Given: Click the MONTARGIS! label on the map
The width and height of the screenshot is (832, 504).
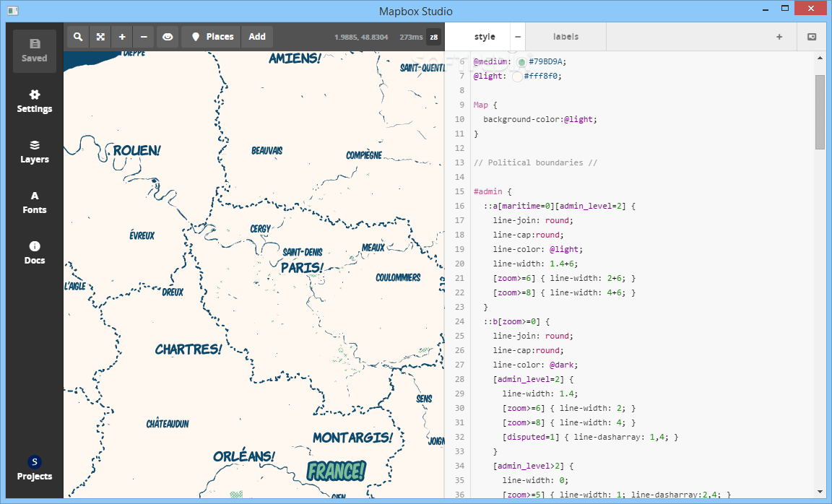Looking at the screenshot, I should point(353,438).
